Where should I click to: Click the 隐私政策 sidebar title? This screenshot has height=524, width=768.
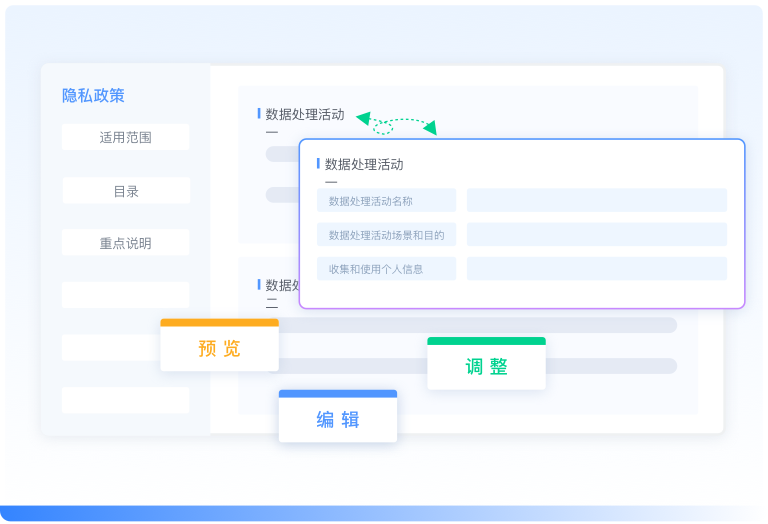pos(93,95)
